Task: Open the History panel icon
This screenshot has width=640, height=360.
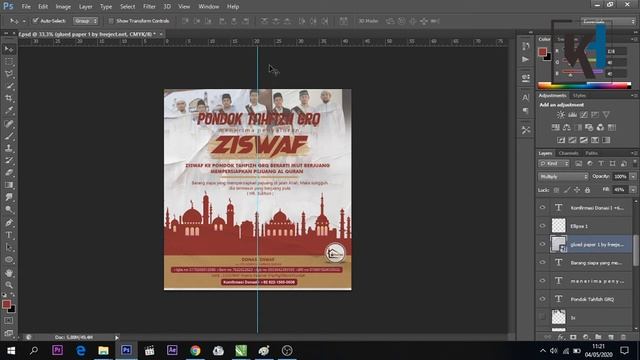Action: click(526, 46)
